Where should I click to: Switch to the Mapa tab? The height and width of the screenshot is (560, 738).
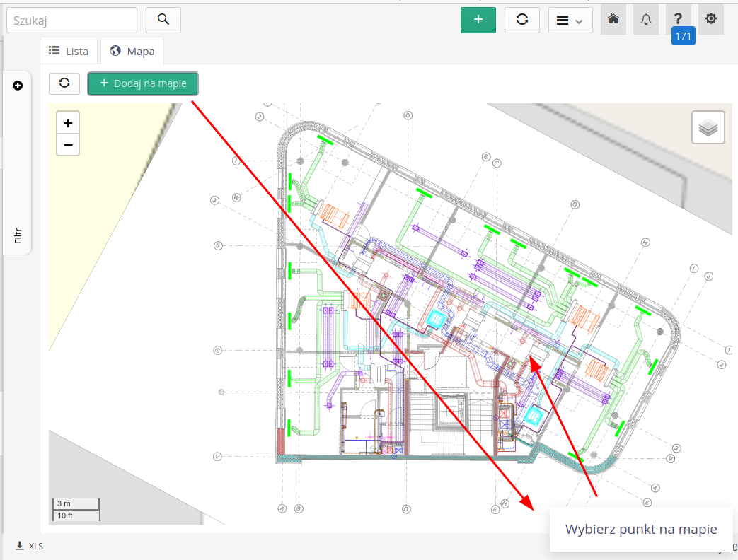click(132, 51)
